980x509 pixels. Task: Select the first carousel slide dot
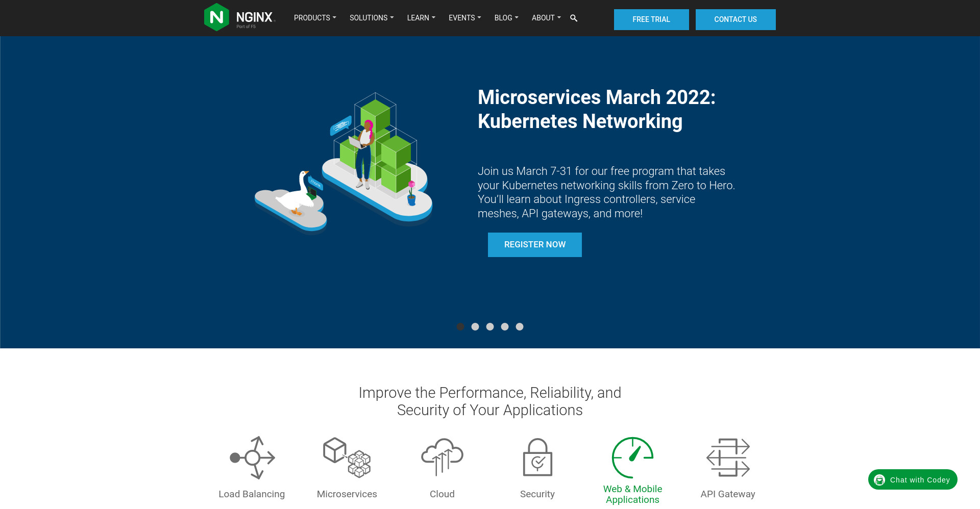[x=460, y=326]
